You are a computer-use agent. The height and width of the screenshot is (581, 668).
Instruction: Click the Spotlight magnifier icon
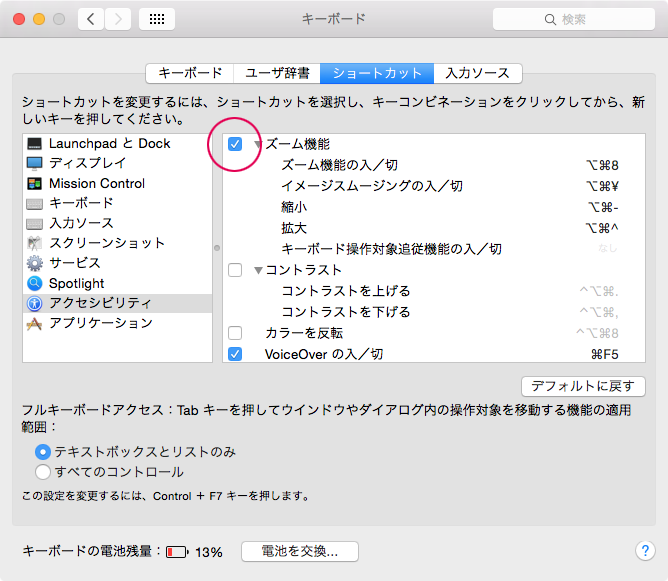[x=35, y=283]
